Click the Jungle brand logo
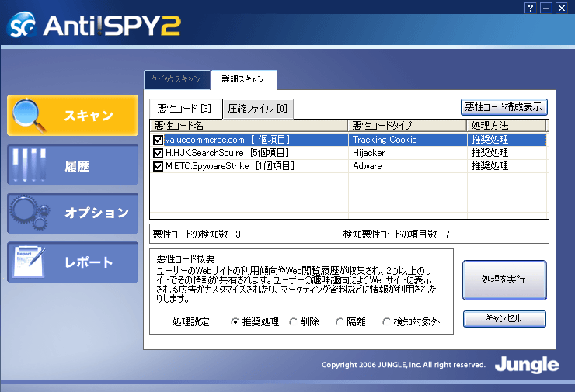 (527, 365)
